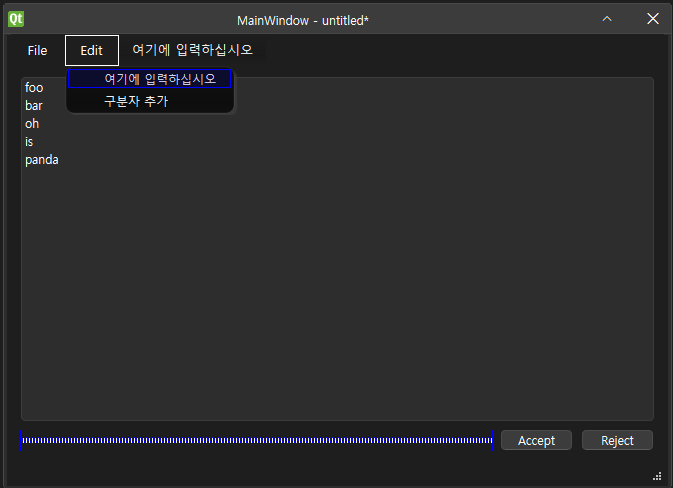Collapse the open Edit menu
This screenshot has height=488, width=673.
click(x=92, y=51)
